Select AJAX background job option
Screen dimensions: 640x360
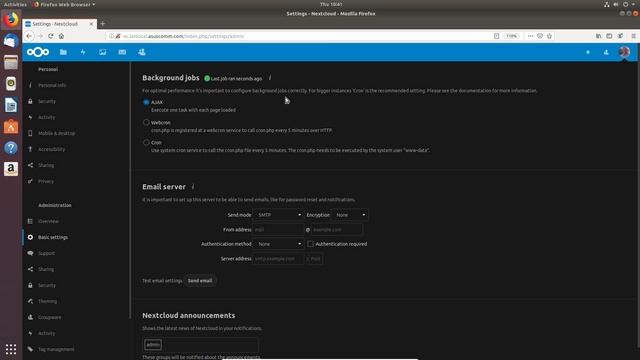(x=146, y=102)
